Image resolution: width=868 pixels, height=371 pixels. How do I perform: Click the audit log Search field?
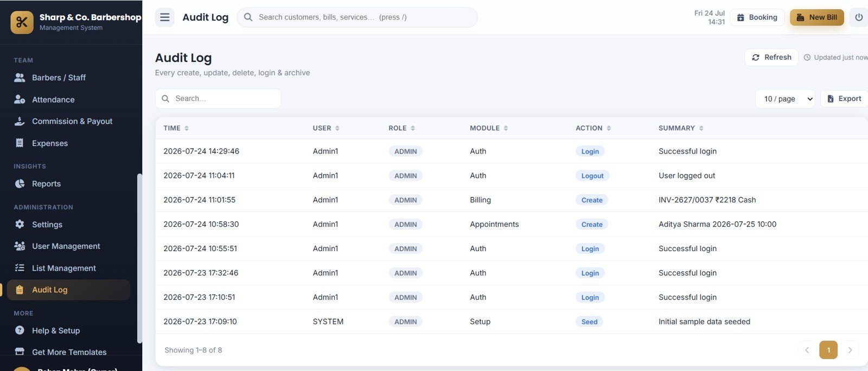point(218,99)
